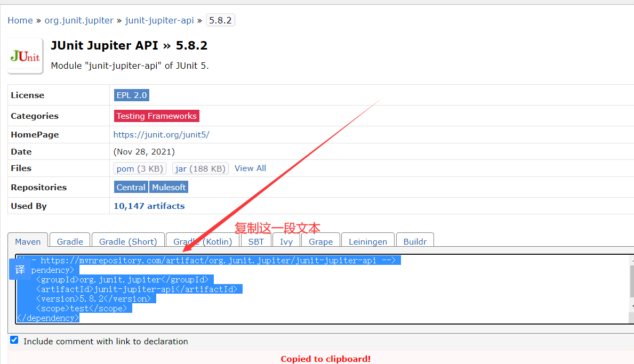This screenshot has width=634, height=364.
Task: Open the 10,147 artifacts link
Action: (149, 206)
